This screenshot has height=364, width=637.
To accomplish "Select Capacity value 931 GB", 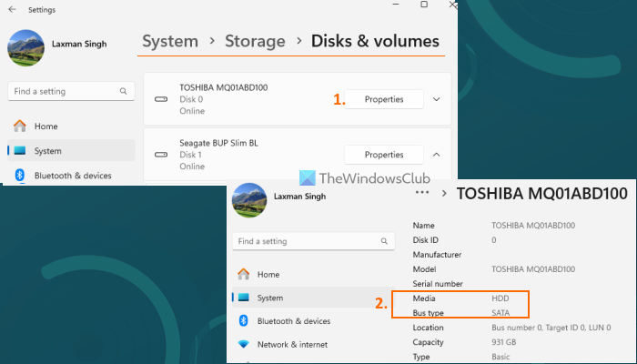I will (x=504, y=342).
